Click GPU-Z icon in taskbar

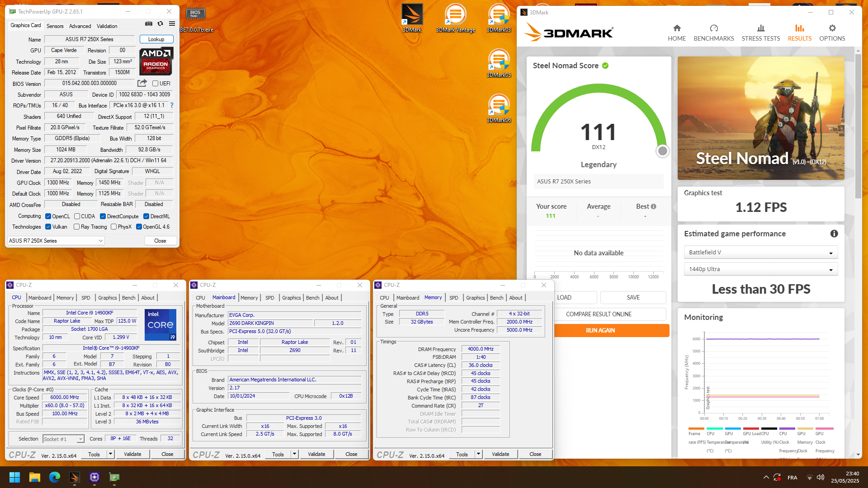point(114,477)
